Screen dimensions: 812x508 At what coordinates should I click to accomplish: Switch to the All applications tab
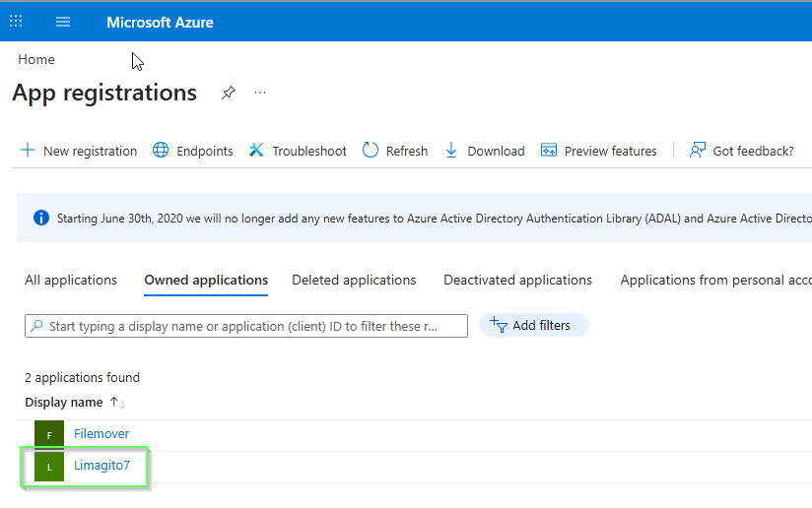[71, 280]
